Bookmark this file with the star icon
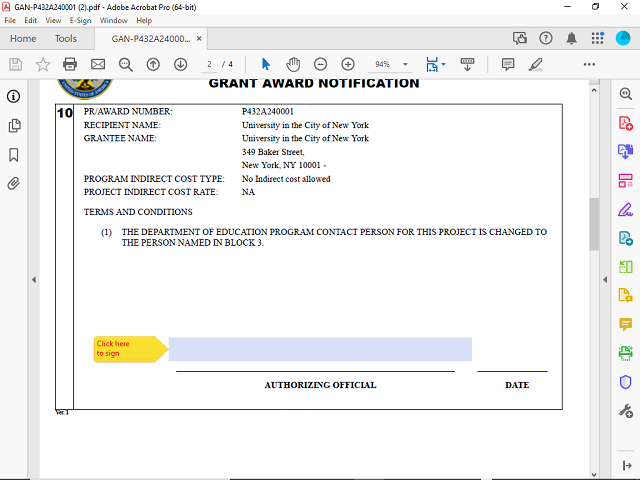This screenshot has width=640, height=480. pyautogui.click(x=43, y=64)
